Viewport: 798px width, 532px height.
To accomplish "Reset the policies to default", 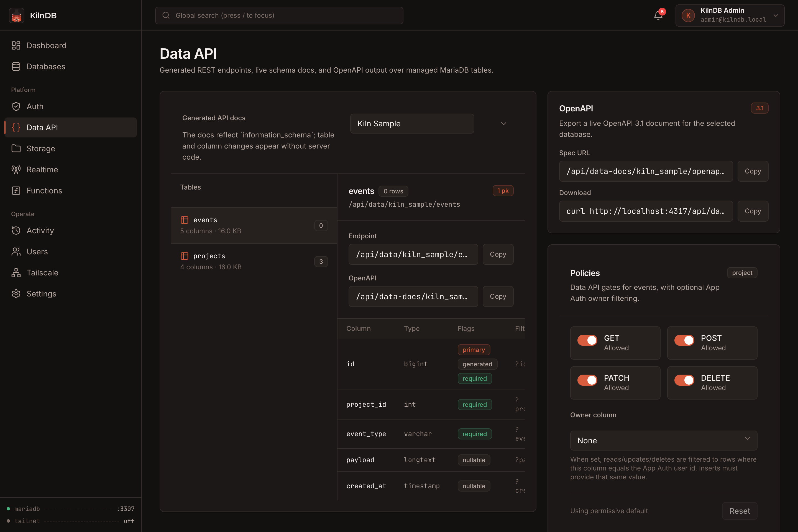I will [x=740, y=511].
